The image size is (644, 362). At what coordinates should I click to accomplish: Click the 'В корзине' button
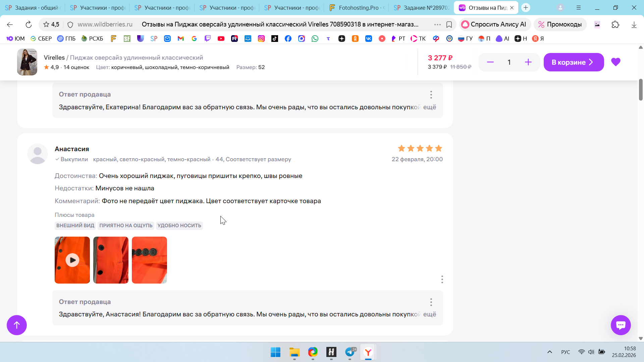tap(573, 62)
